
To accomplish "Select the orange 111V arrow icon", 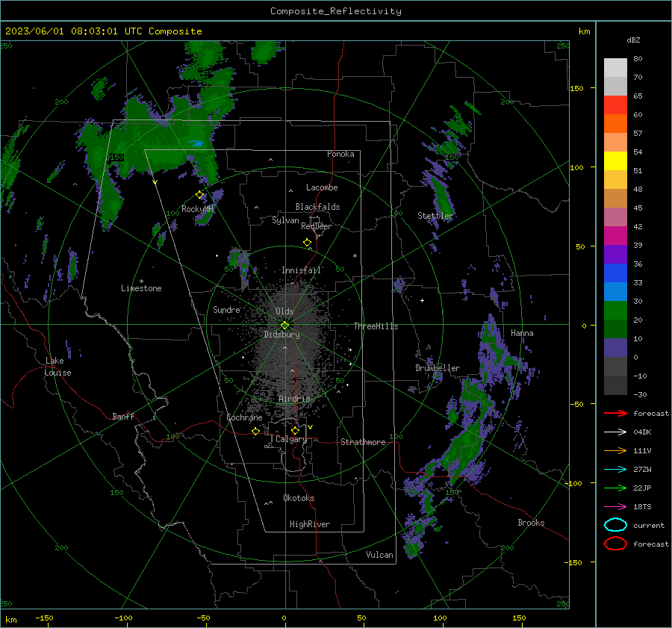I will pyautogui.click(x=615, y=450).
